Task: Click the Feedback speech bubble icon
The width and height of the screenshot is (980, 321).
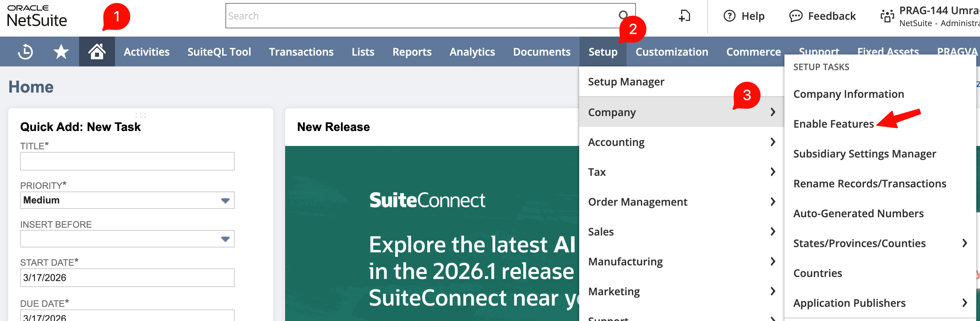Action: click(x=796, y=16)
